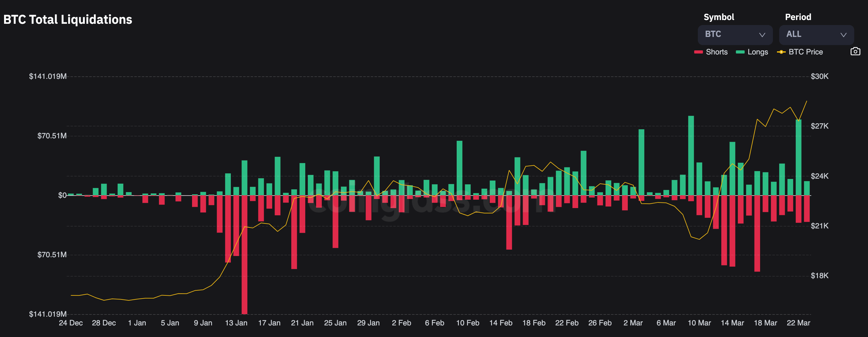The width and height of the screenshot is (868, 337).
Task: Click the red Shorts legend marker
Action: 698,52
